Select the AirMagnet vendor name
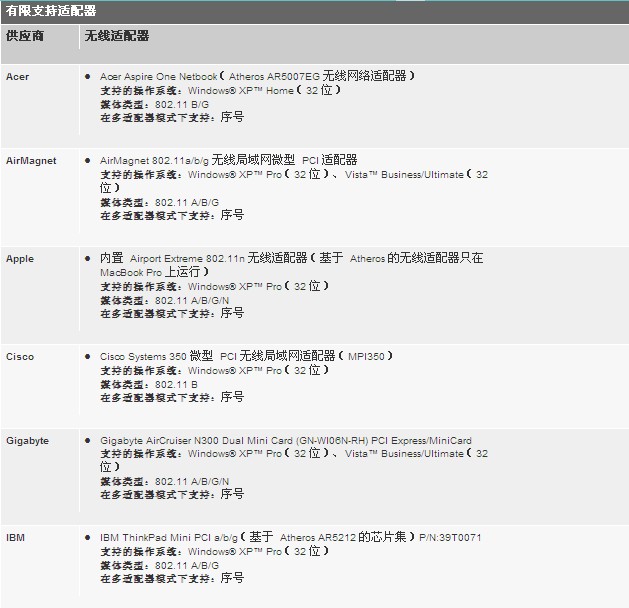The image size is (629, 608). point(31,161)
